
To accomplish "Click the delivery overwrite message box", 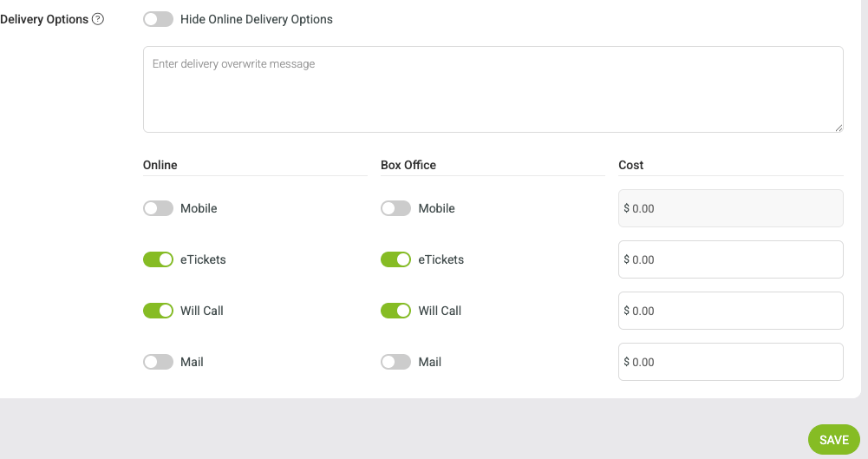I will point(493,89).
